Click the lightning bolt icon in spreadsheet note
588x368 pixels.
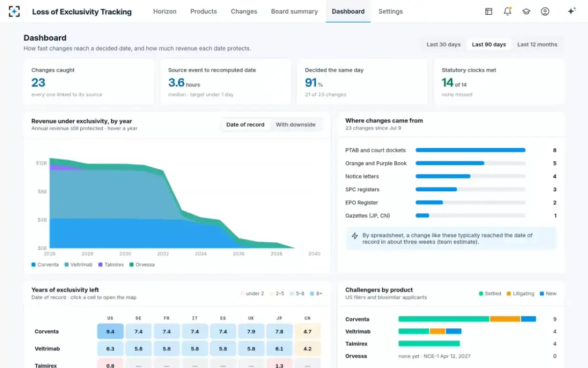[x=355, y=236]
